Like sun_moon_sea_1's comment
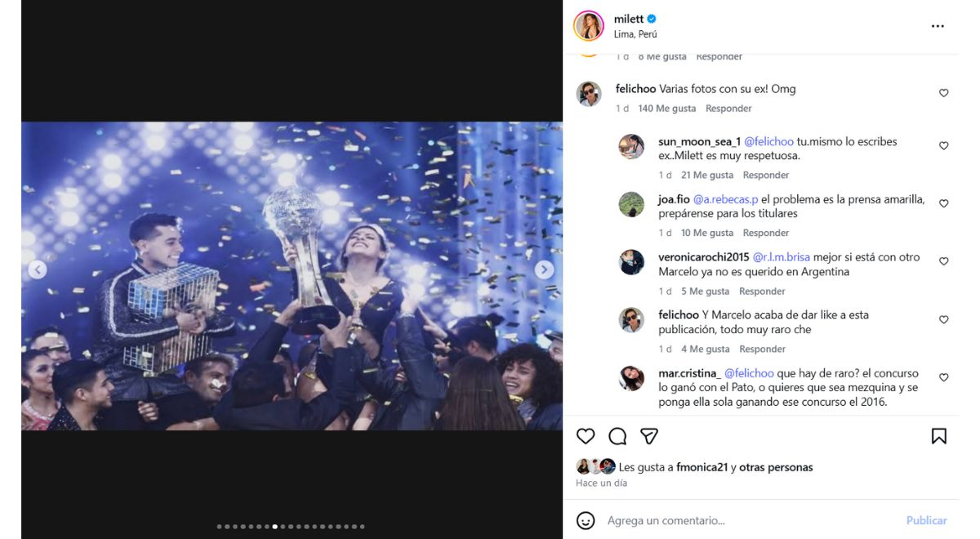Viewport: 980px width, 539px height. pyautogui.click(x=943, y=145)
